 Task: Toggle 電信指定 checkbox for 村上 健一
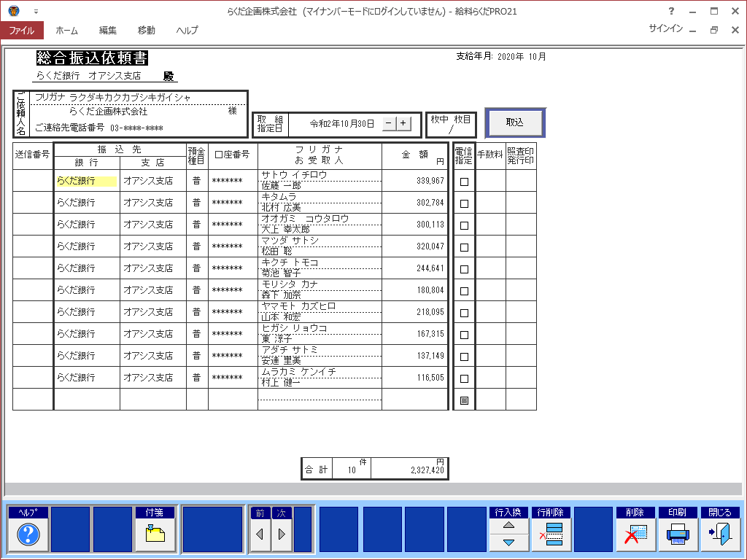[x=464, y=379]
